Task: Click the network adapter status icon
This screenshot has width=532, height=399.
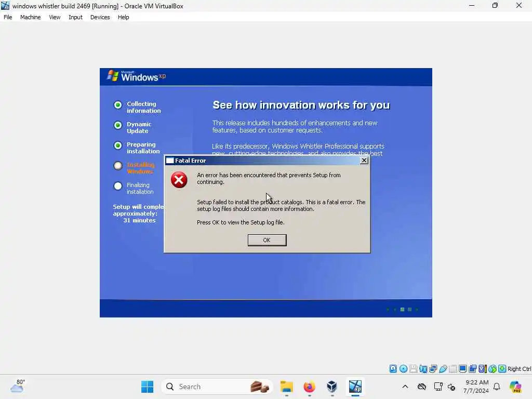Action: tap(433, 368)
